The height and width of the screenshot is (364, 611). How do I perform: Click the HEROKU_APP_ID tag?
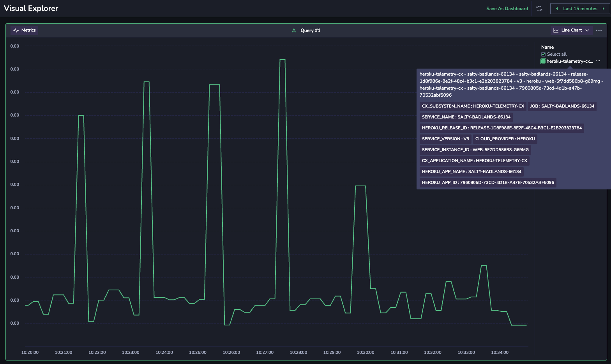[x=488, y=182]
